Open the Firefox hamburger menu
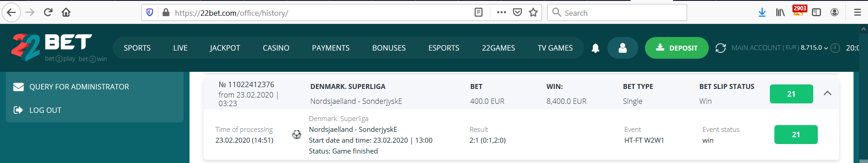This screenshot has height=163, width=868. (857, 13)
